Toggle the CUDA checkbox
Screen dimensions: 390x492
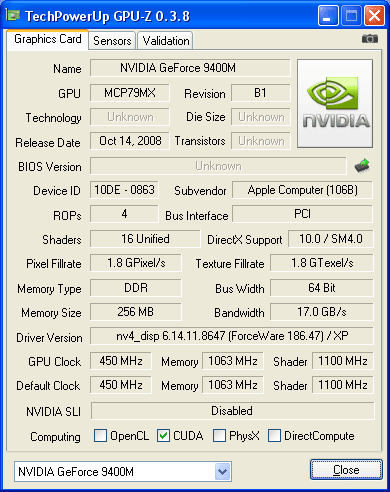[x=163, y=435]
